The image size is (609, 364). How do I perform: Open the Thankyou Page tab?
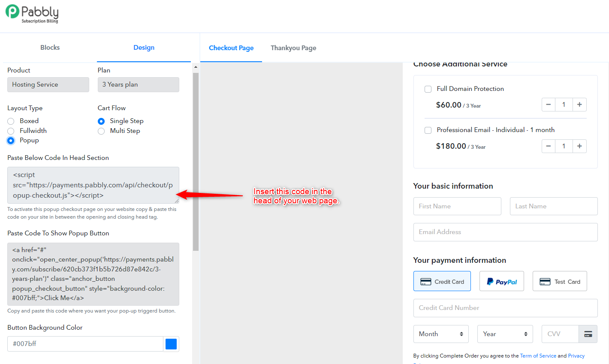click(293, 48)
